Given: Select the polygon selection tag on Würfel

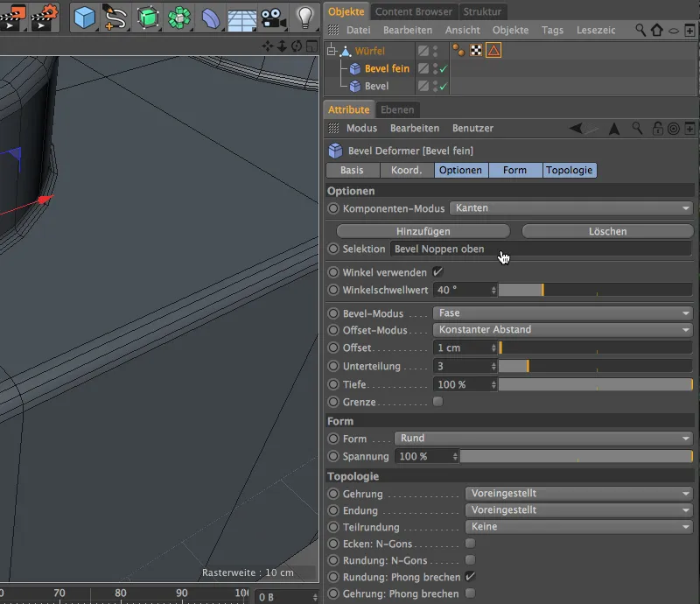Looking at the screenshot, I should tap(493, 51).
